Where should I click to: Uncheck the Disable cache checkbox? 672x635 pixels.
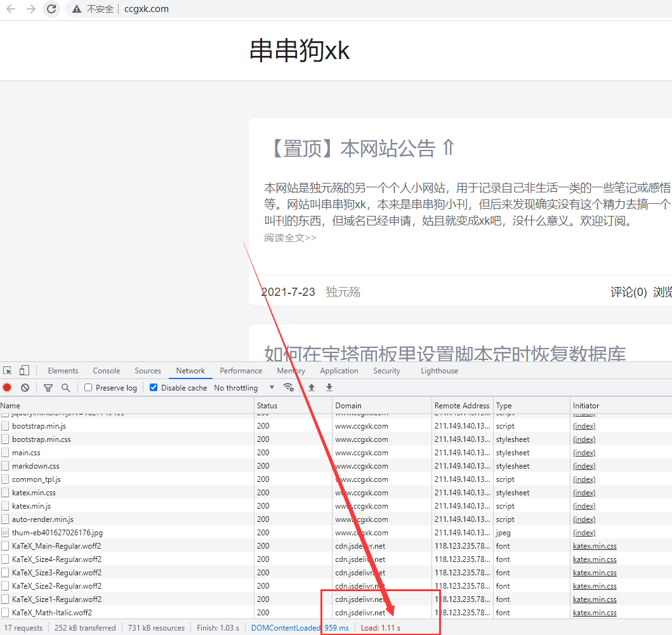[154, 387]
